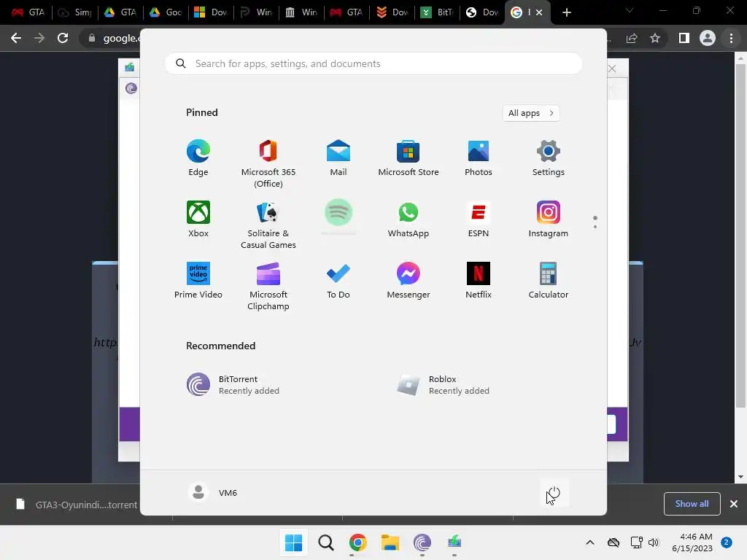The image size is (747, 560).
Task: Open the network status tray icon
Action: (636, 542)
